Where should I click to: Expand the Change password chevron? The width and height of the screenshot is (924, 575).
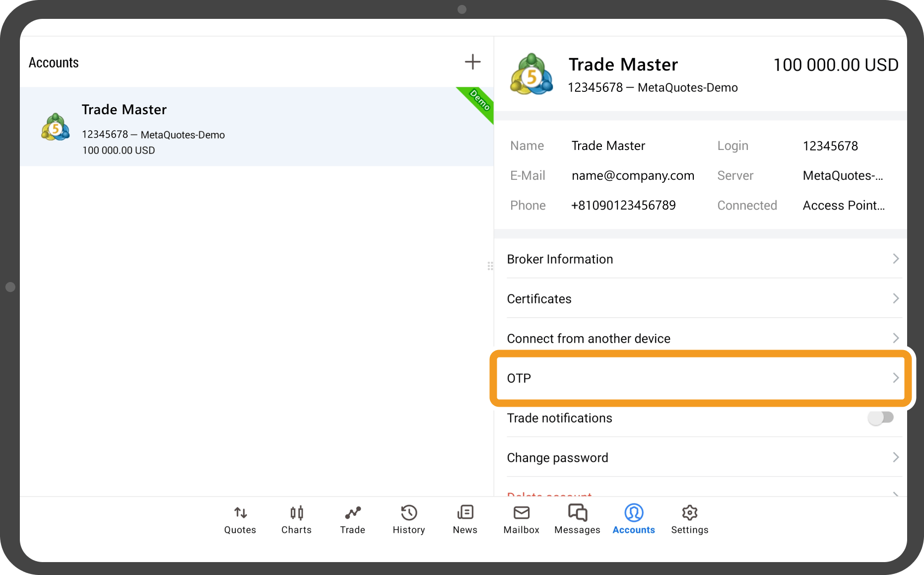[x=896, y=457]
